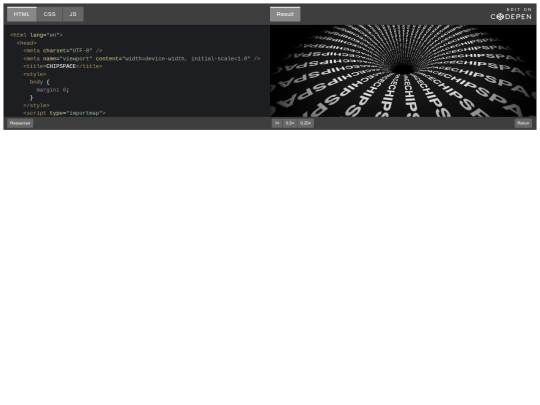This screenshot has height=405, width=540.
Task: Click the CHIPSPACE animation preview
Action: (403, 71)
